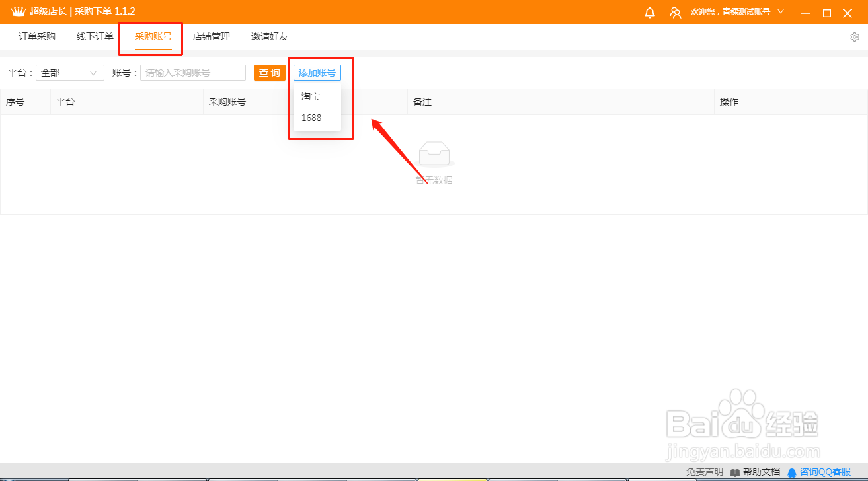868x481 pixels.
Task: Maximize the 采购下单 window
Action: [827, 13]
